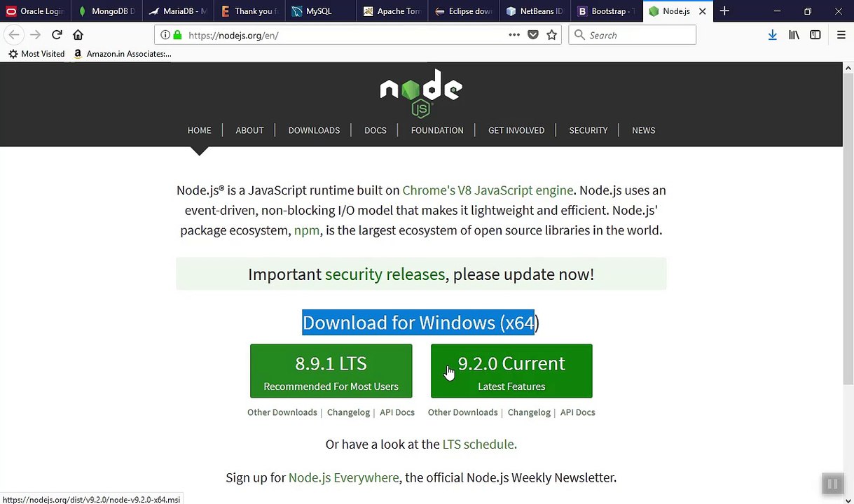Open the GET INVOLVED navigation item
The height and width of the screenshot is (504, 854).
516,130
